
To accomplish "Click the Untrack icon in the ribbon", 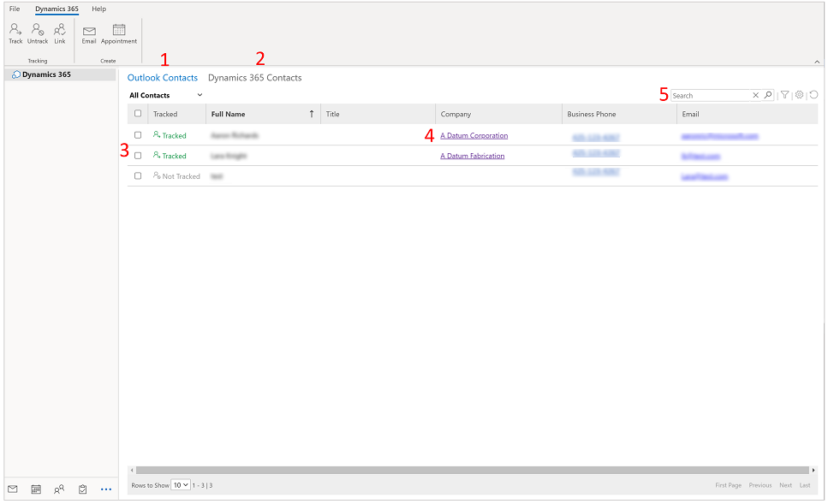I will [x=38, y=33].
